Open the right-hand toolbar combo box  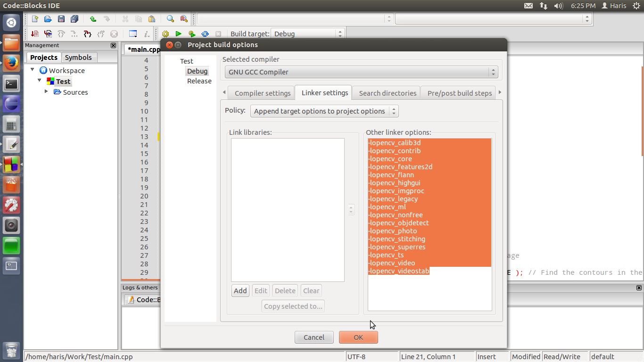click(x=493, y=19)
